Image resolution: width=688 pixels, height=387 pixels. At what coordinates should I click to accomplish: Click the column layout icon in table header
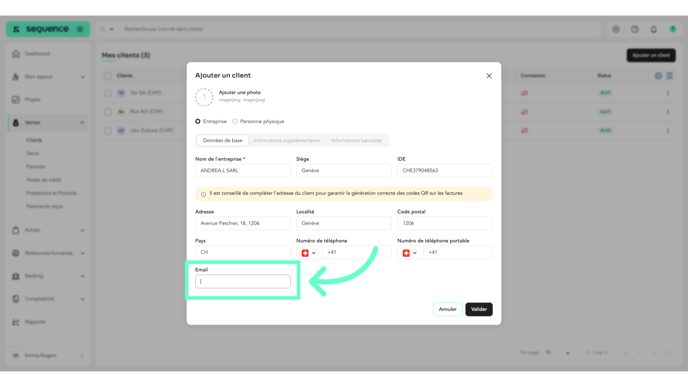tap(669, 75)
